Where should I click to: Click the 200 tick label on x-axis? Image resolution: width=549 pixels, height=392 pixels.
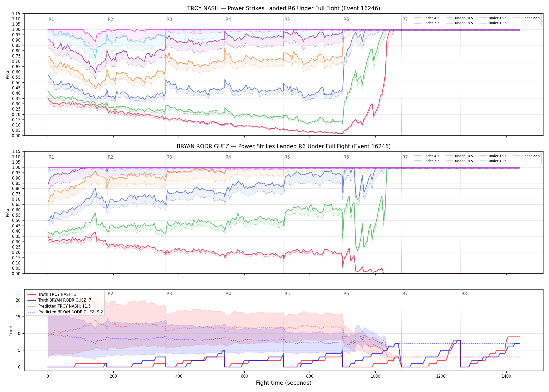click(113, 376)
